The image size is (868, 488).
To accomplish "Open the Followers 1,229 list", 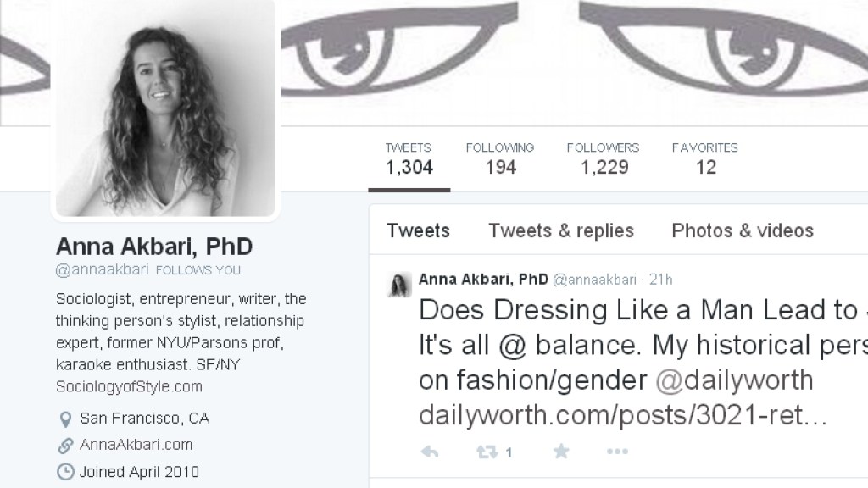I will [604, 158].
